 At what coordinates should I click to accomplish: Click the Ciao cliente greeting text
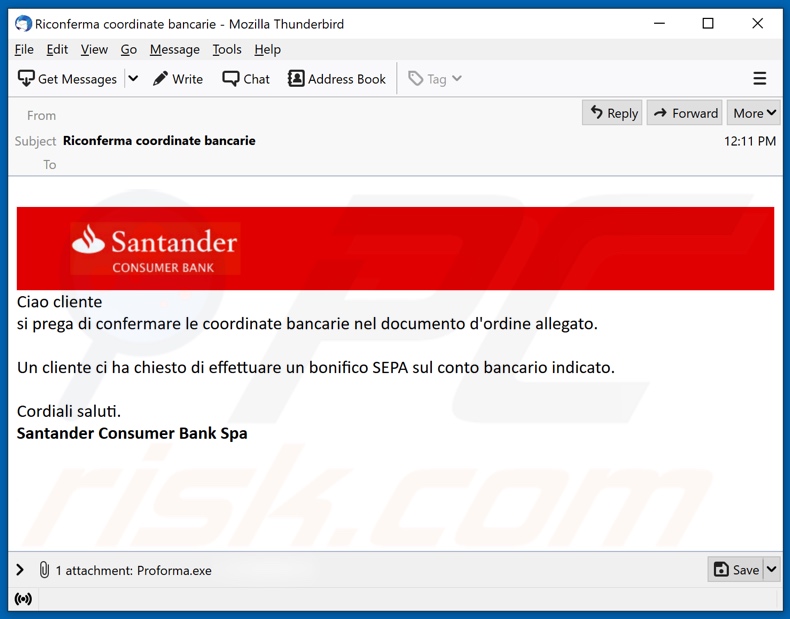pos(59,302)
